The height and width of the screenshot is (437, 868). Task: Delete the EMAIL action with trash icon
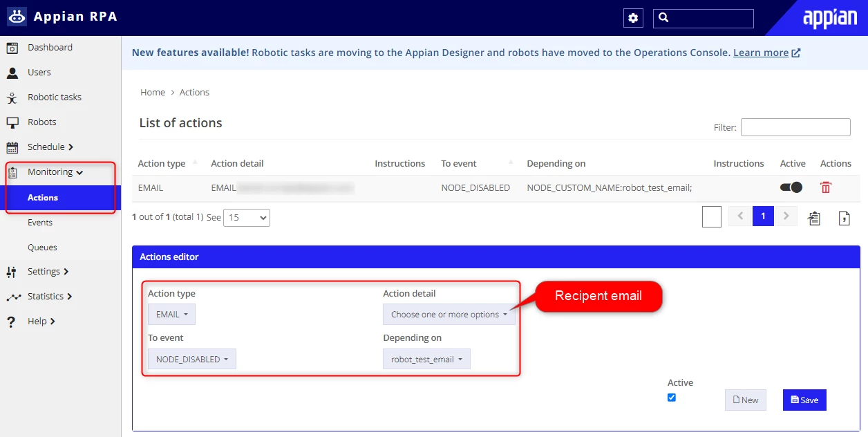[826, 187]
